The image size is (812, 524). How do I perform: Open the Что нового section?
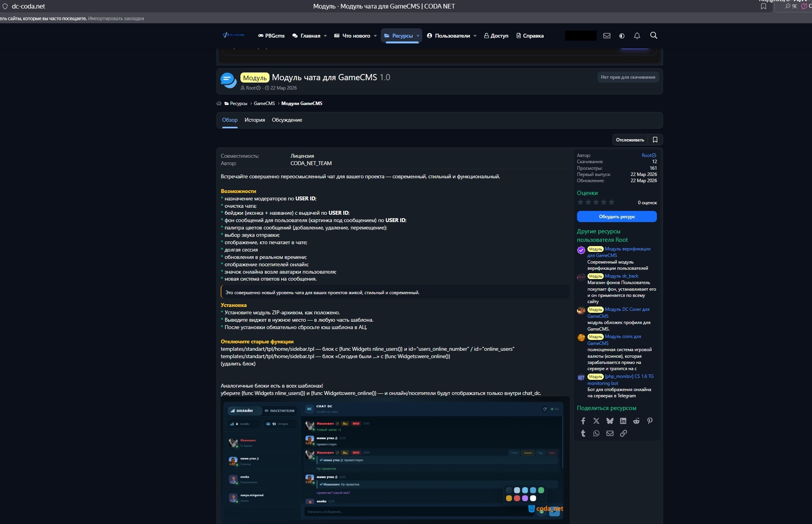pos(352,36)
